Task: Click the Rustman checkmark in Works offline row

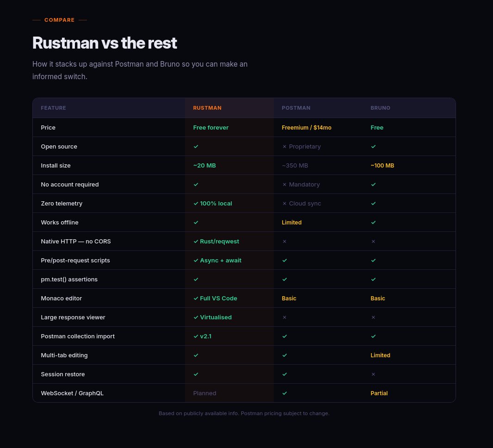Action: 196,223
